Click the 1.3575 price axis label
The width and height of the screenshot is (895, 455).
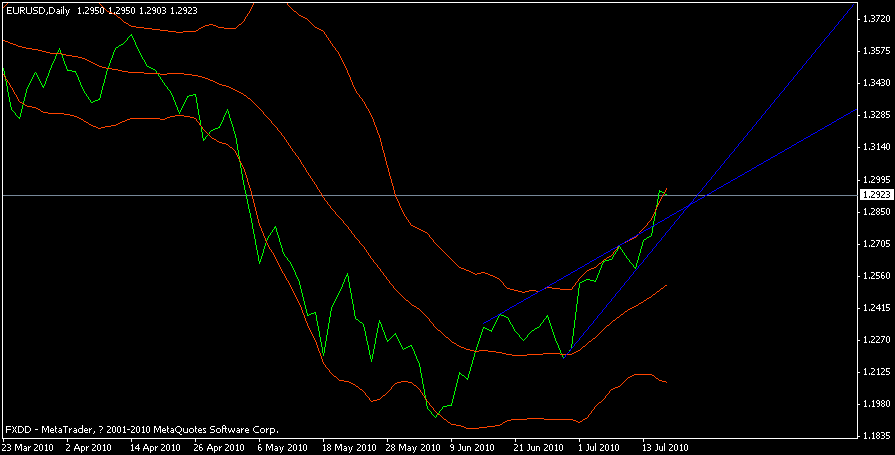[877, 51]
